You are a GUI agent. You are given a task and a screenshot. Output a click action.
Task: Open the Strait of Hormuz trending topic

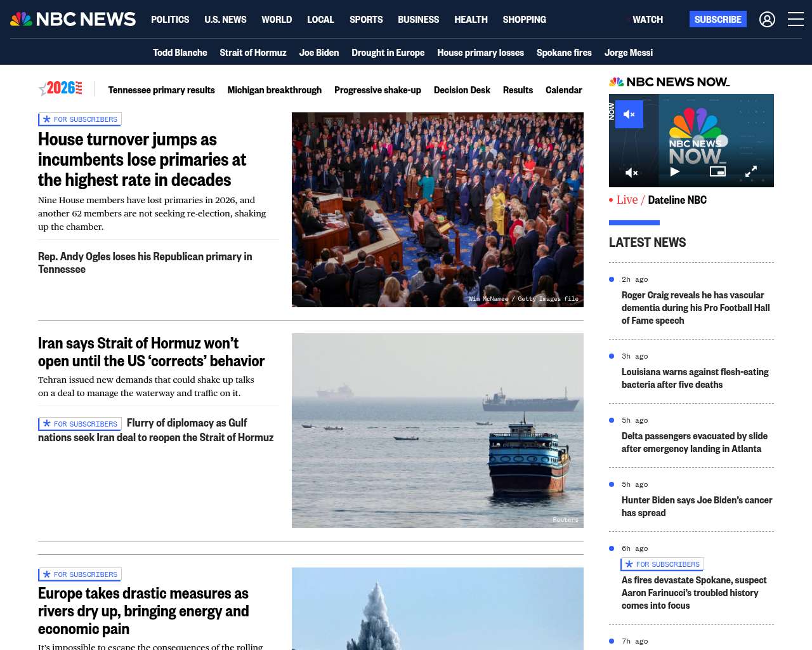[253, 53]
